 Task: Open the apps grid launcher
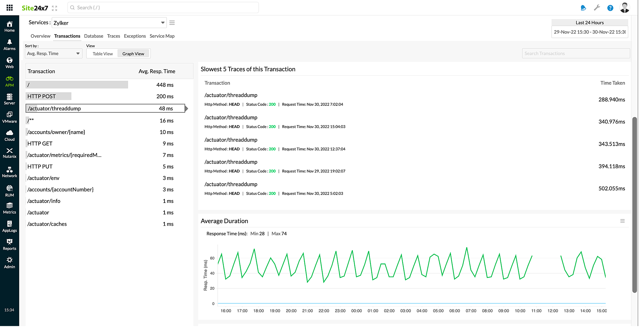click(9, 7)
